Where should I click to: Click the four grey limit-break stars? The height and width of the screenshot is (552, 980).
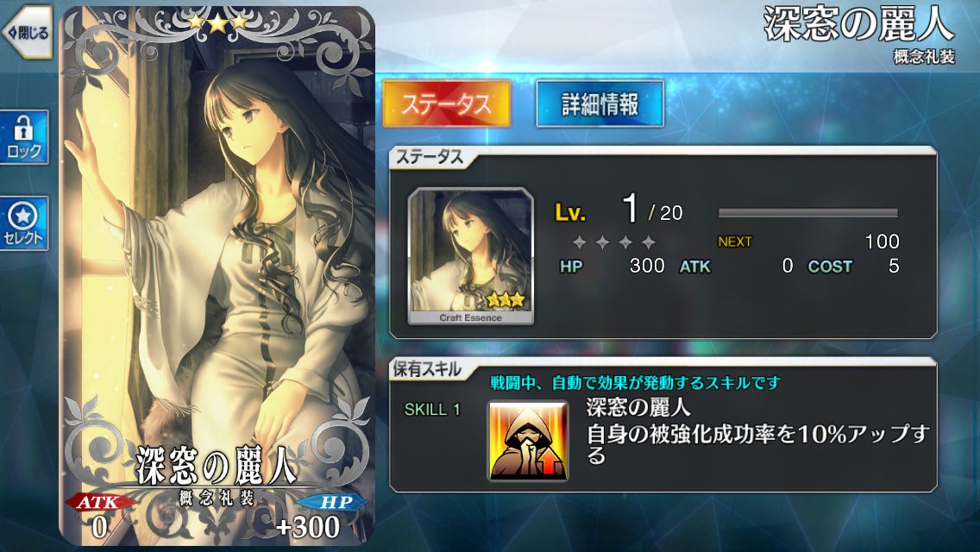pyautogui.click(x=613, y=241)
